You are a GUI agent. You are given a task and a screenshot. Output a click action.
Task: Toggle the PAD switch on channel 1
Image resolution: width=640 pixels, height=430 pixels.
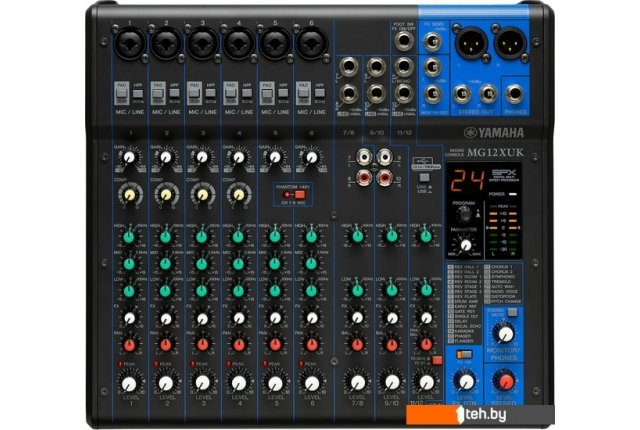[122, 92]
